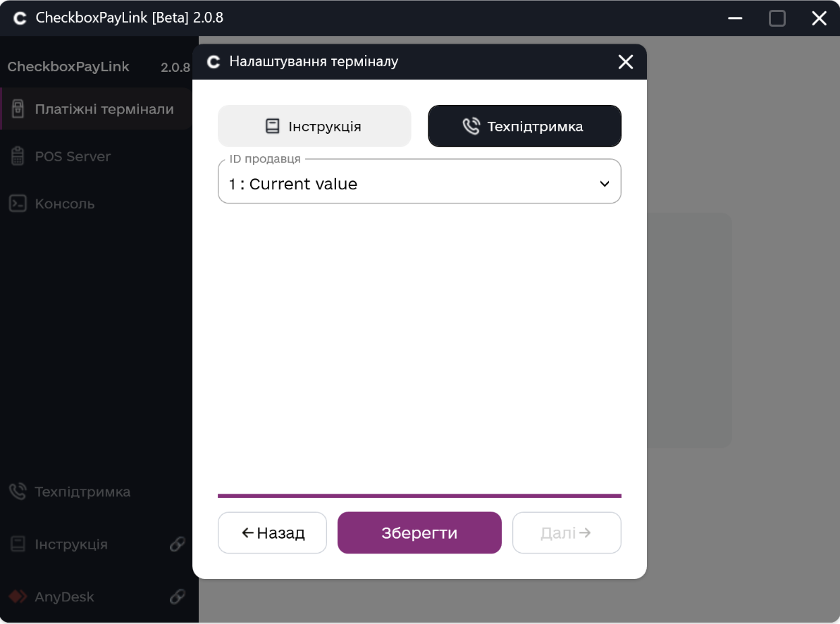Open the Інструкція button in dialog
This screenshot has height=624, width=840.
click(314, 127)
